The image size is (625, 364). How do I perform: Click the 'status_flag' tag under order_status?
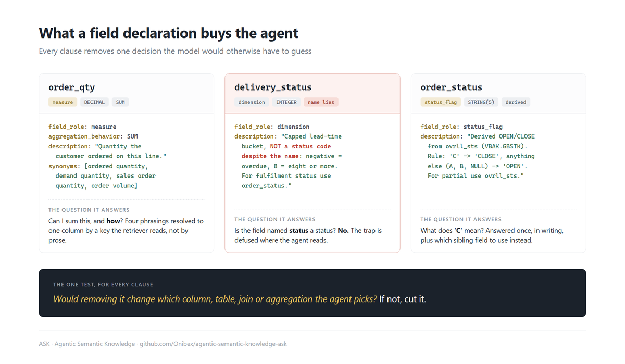point(441,102)
